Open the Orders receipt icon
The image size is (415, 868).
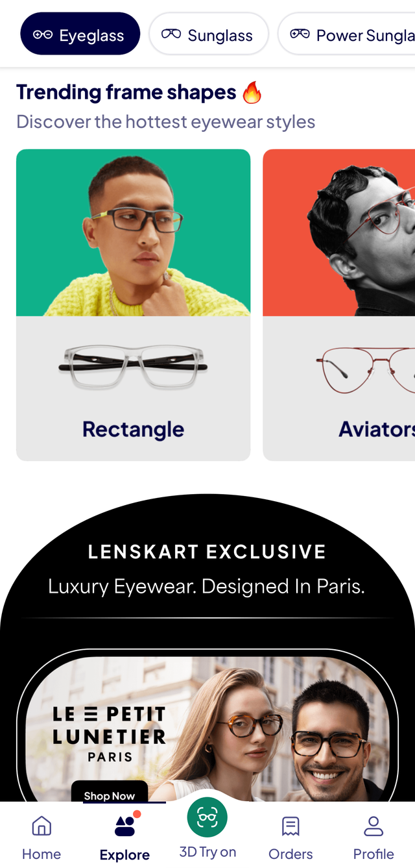(290, 826)
